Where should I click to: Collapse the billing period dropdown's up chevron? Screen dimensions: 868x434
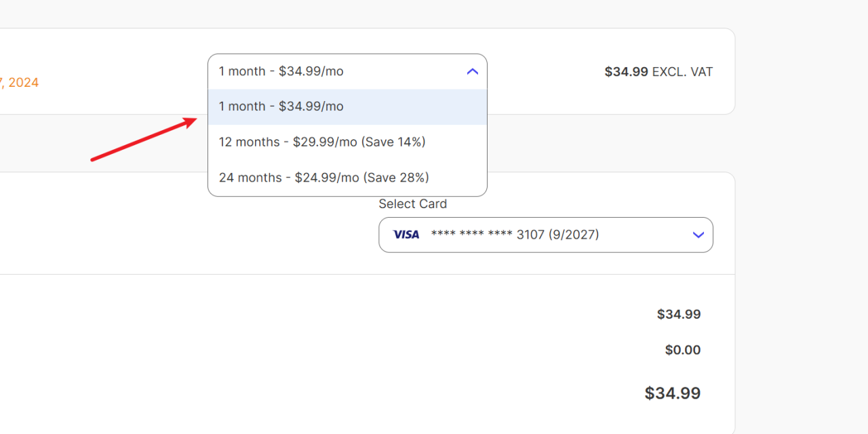pyautogui.click(x=473, y=71)
